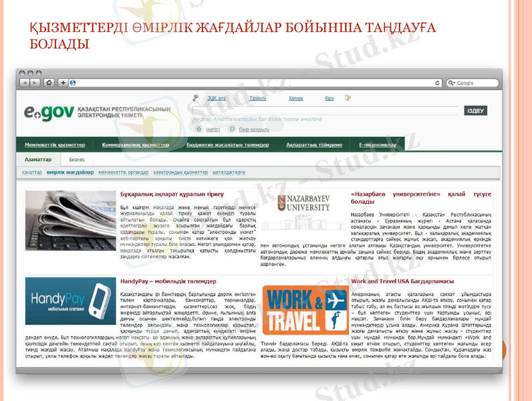Open the Назарбаев университетіне article heading
532x401 pixels.
click(x=420, y=198)
